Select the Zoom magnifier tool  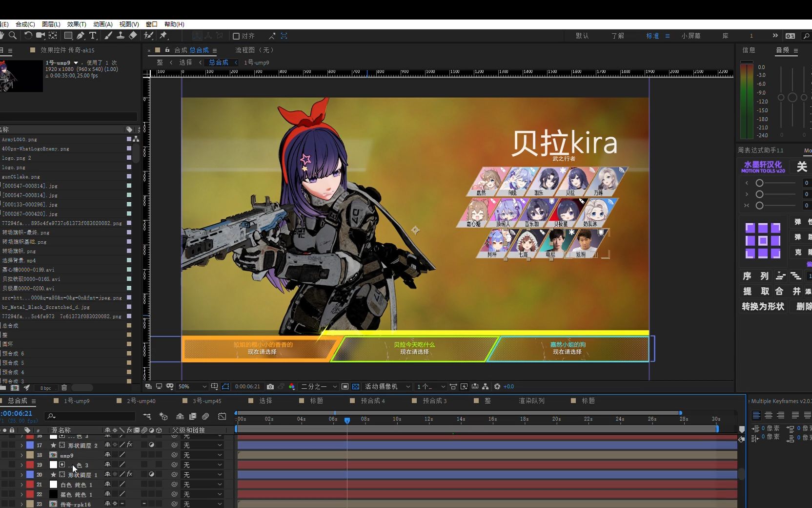pos(13,36)
